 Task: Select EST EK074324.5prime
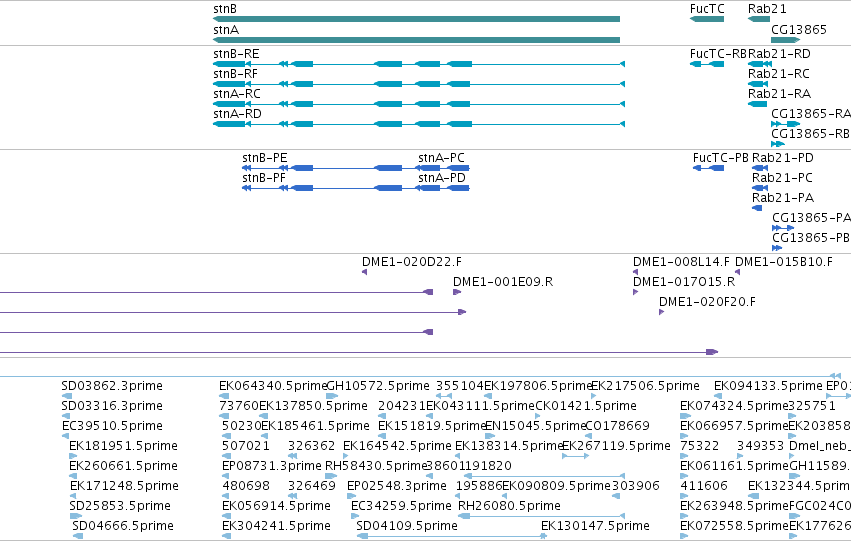734,406
